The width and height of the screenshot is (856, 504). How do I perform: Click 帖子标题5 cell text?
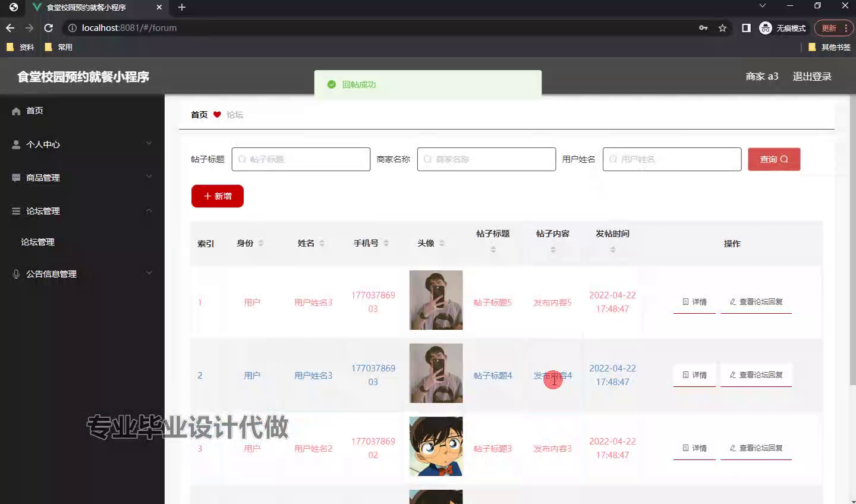pyautogui.click(x=493, y=303)
